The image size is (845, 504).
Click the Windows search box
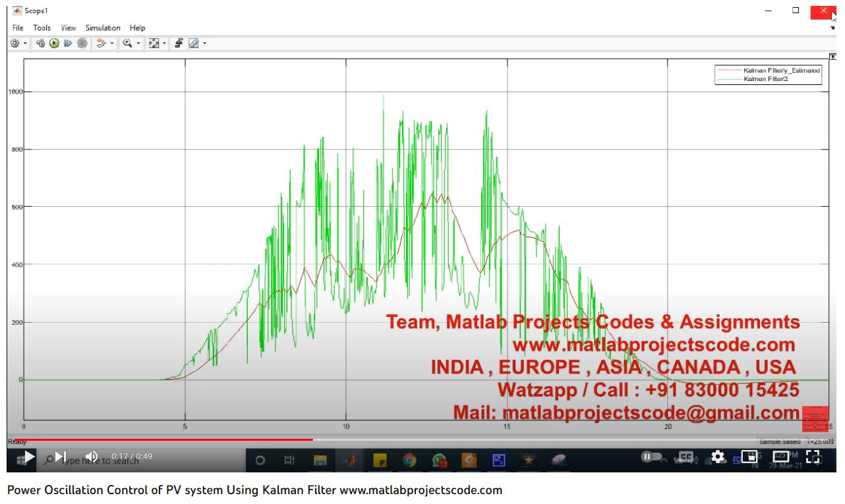coord(142,461)
